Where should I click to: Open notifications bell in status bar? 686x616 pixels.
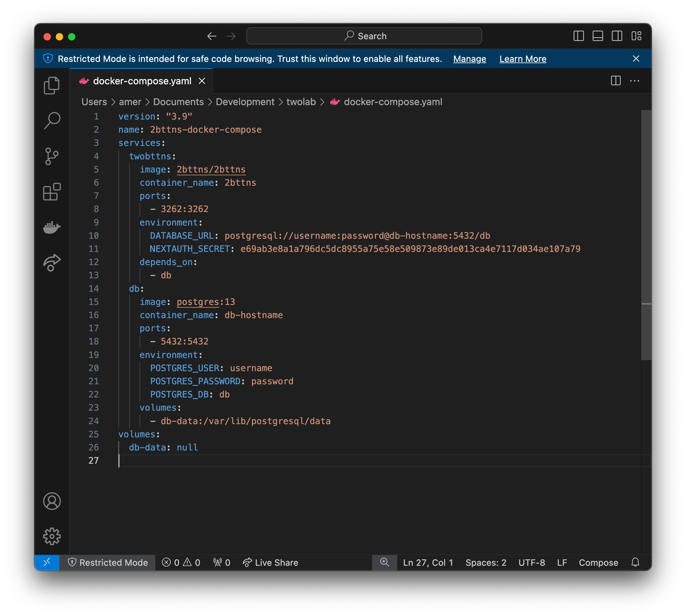click(635, 563)
